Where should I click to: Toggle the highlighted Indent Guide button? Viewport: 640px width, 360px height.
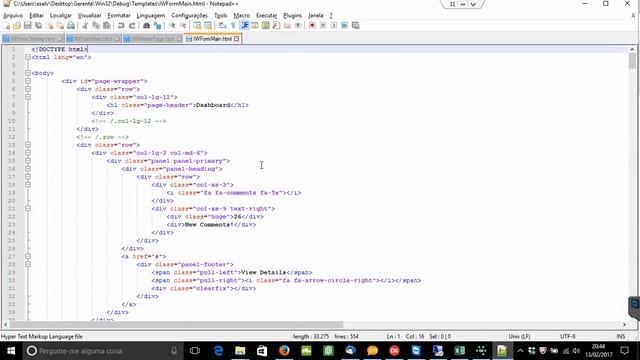pyautogui.click(x=244, y=26)
